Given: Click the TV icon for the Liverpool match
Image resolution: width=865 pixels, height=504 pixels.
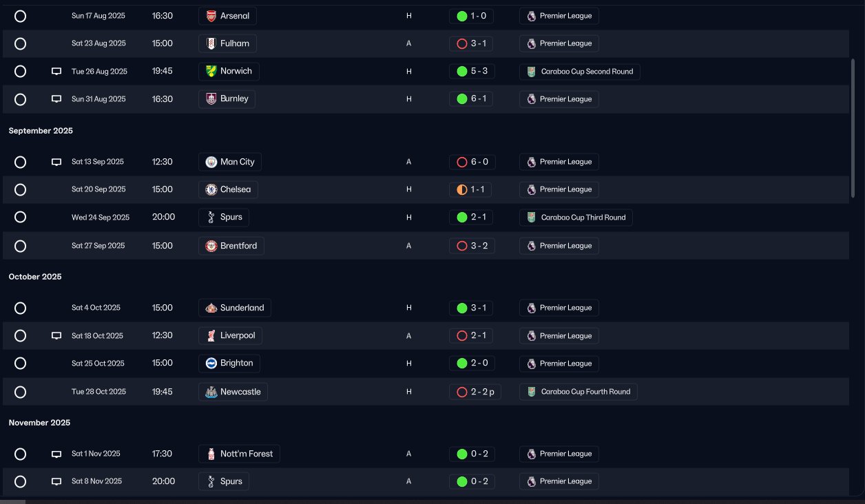Looking at the screenshot, I should click(56, 336).
